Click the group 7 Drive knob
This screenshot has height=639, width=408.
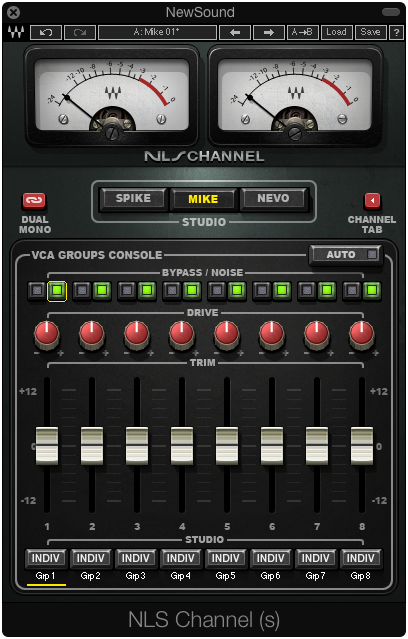[317, 334]
